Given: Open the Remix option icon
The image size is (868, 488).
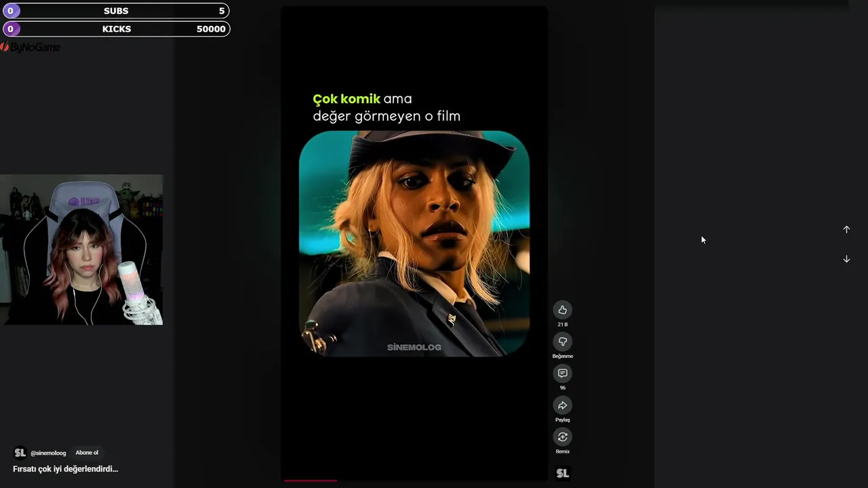Looking at the screenshot, I should tap(562, 437).
